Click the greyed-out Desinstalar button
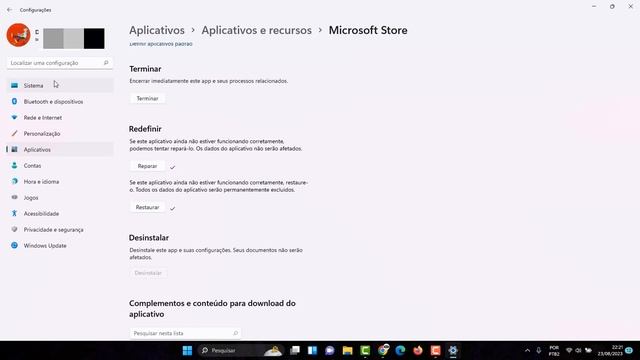The height and width of the screenshot is (360, 640). point(148,273)
